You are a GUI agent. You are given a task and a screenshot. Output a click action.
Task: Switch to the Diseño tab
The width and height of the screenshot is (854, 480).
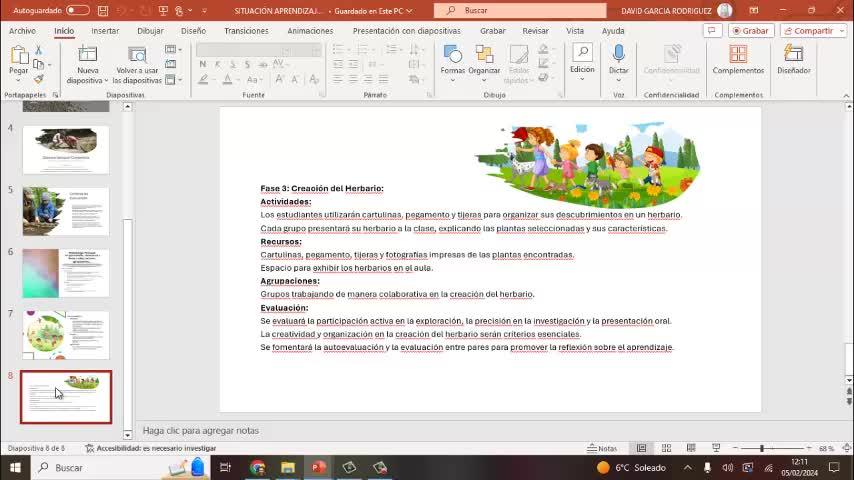tap(193, 31)
